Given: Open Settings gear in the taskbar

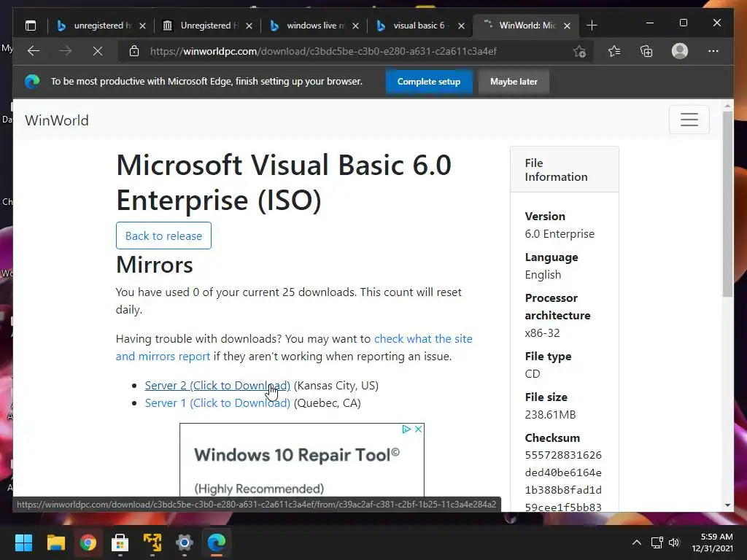Looking at the screenshot, I should [x=185, y=542].
